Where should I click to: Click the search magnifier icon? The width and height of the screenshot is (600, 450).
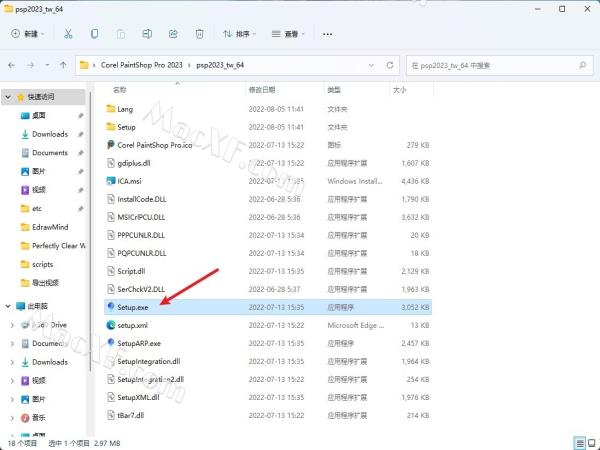pyautogui.click(x=583, y=65)
